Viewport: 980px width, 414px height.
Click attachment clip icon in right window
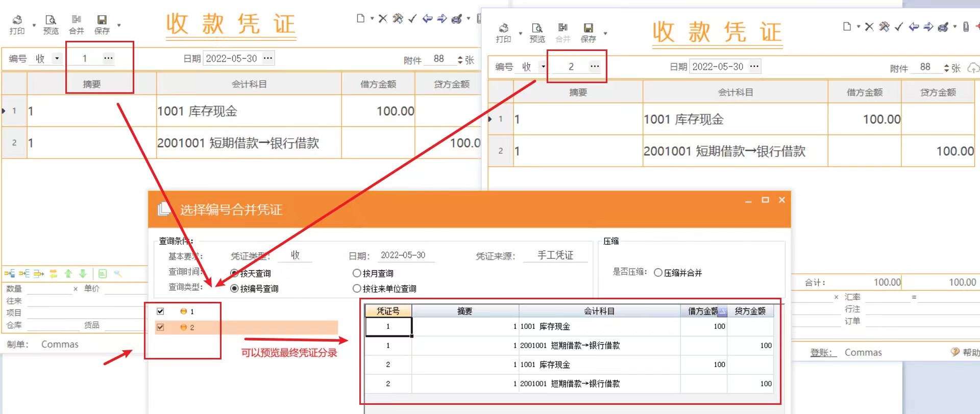coord(966,27)
